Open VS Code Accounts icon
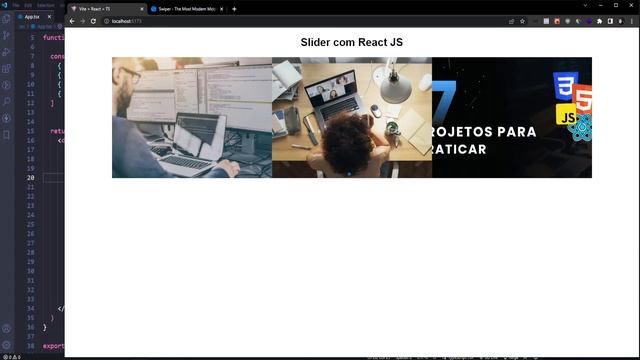Viewport: 640px width, 360px height. 7,328
